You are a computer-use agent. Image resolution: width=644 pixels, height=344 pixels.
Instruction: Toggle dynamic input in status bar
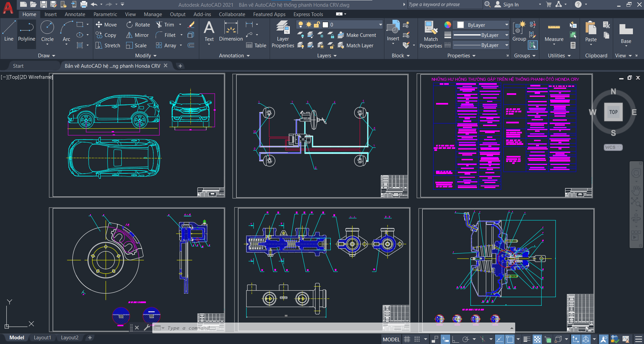click(445, 339)
